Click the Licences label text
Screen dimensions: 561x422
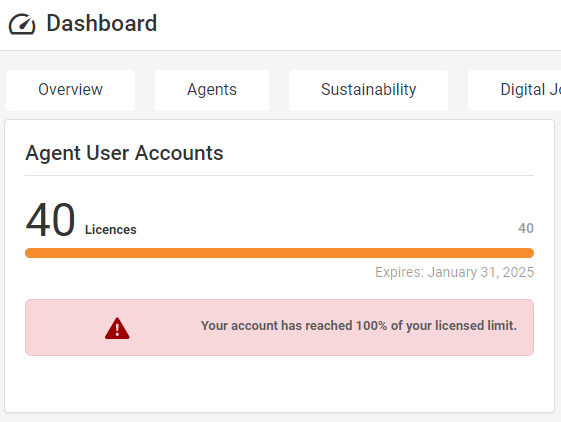[111, 229]
